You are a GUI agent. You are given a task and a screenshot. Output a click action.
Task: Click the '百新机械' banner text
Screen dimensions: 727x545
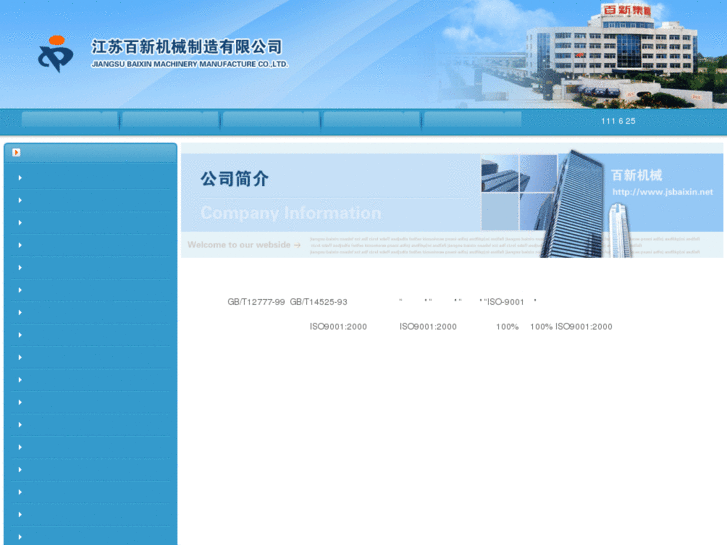(637, 175)
